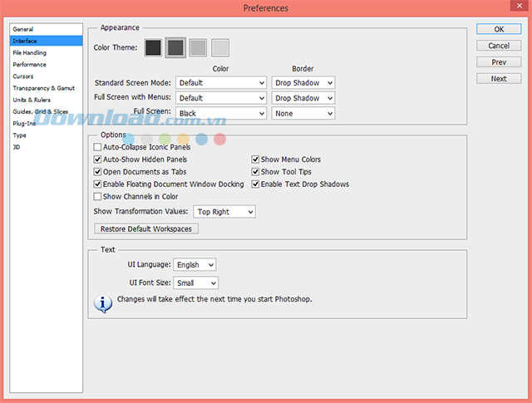
Task: Toggle Open Documents as Tabs
Action: [x=97, y=172]
